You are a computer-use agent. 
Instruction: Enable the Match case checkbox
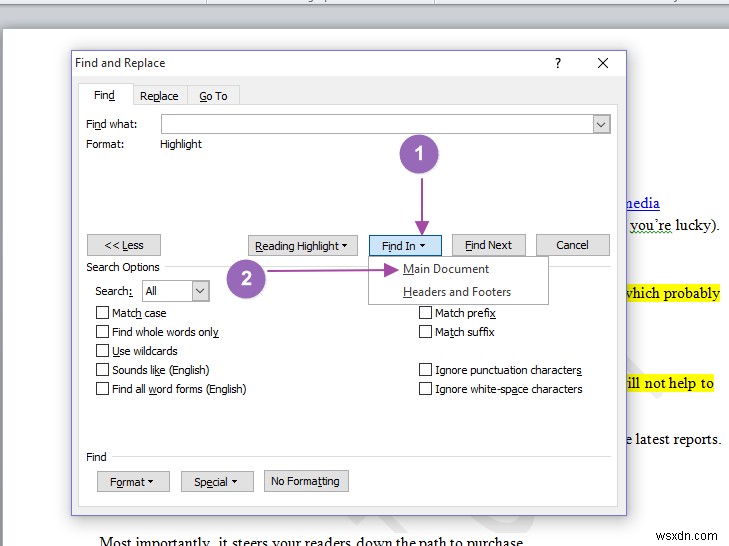pos(102,313)
